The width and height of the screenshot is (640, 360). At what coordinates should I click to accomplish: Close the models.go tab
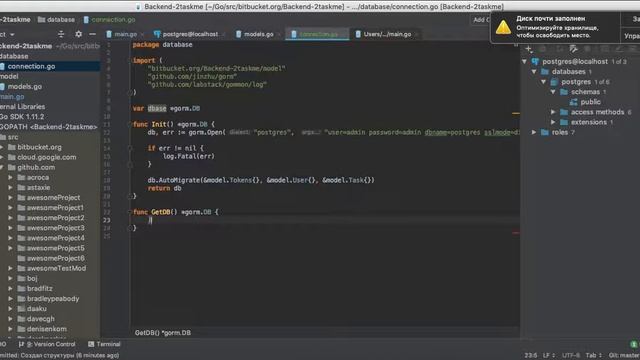[279, 35]
